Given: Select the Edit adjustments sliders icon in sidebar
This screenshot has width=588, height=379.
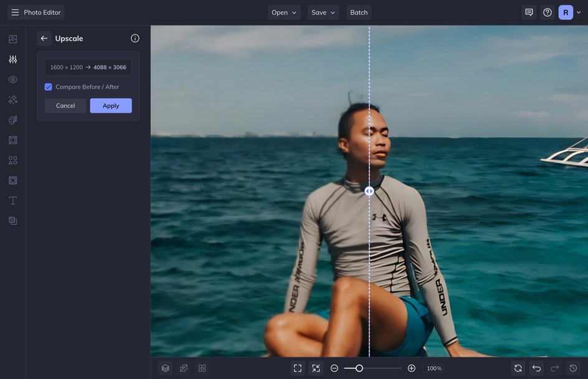Looking at the screenshot, I should pos(12,59).
